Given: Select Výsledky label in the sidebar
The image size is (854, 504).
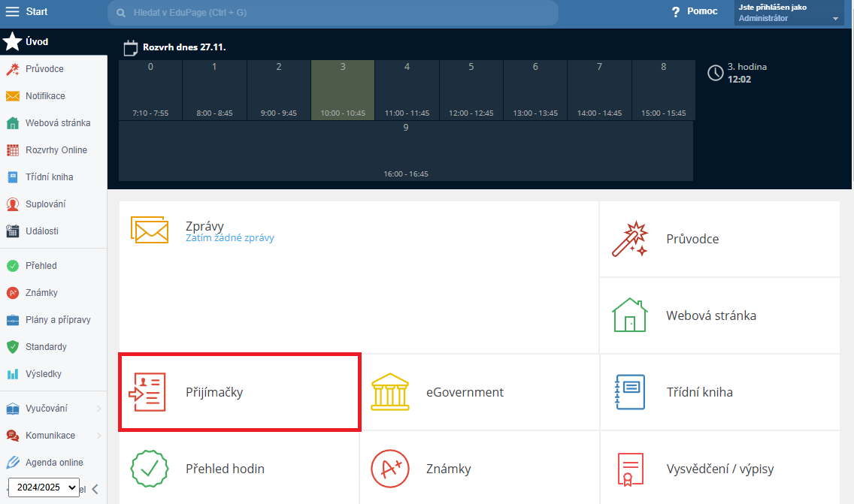Looking at the screenshot, I should (44, 374).
